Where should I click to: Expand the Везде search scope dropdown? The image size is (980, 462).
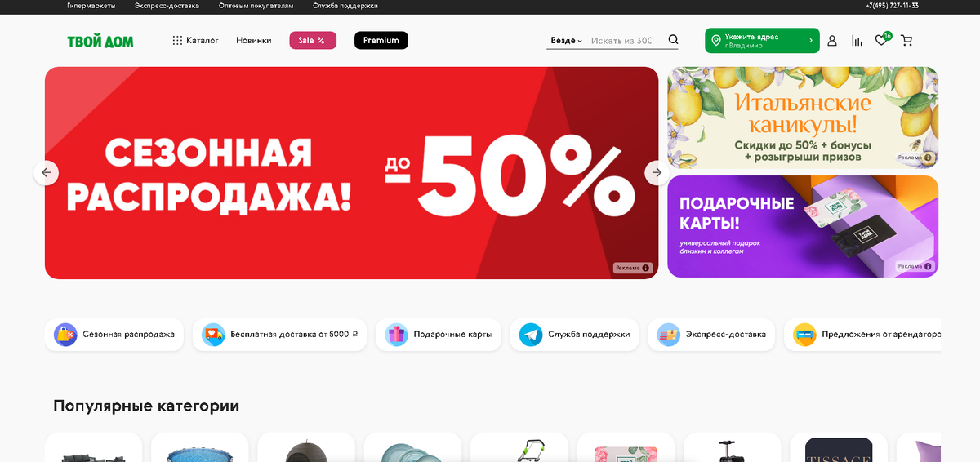click(x=566, y=41)
